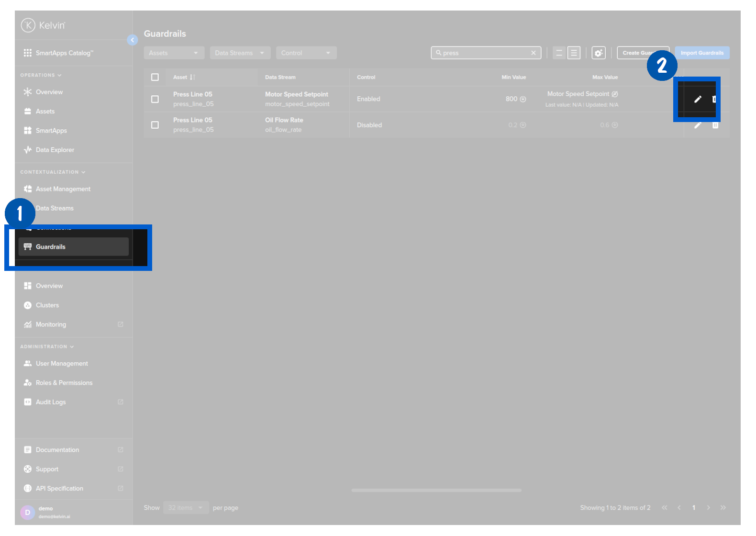The width and height of the screenshot is (756, 536).
Task: Open the table settings gear icon
Action: 598,53
